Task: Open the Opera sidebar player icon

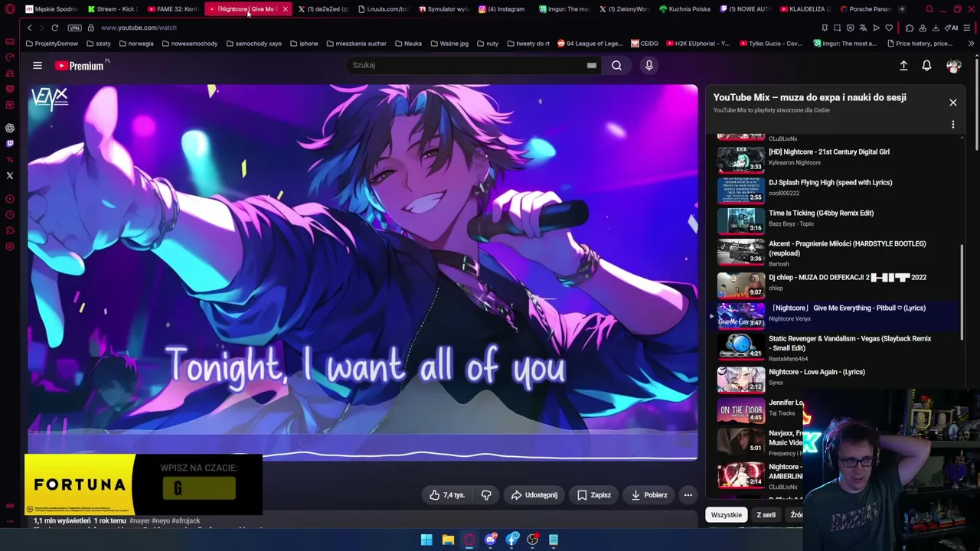Action: (10, 199)
